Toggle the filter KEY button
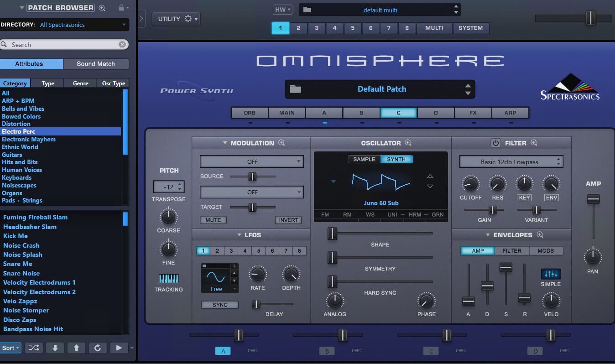Image resolution: width=615 pixels, height=364 pixels. 524,198
